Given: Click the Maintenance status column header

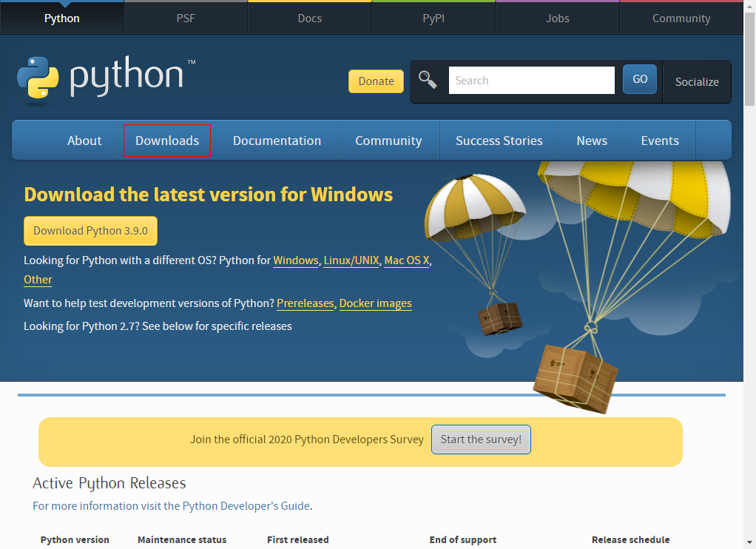Looking at the screenshot, I should coord(182,540).
